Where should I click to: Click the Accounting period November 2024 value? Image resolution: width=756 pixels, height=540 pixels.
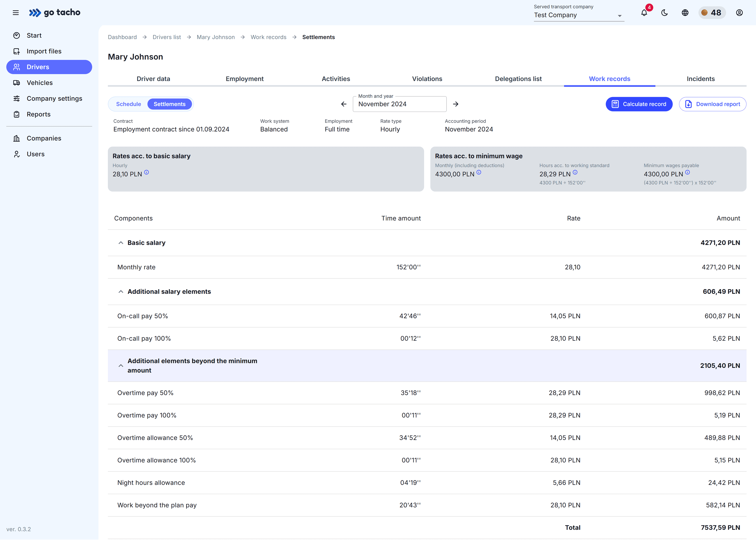pos(469,129)
